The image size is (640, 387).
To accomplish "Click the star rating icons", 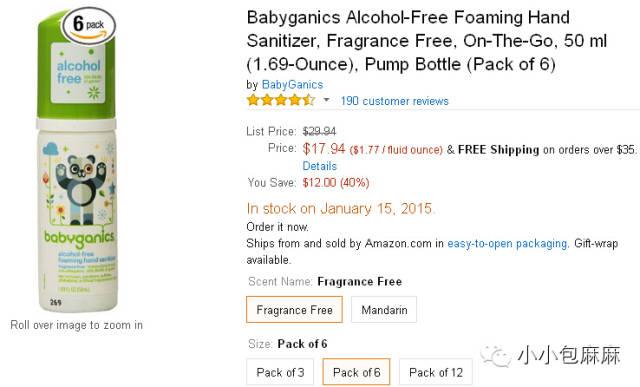I will pos(281,100).
